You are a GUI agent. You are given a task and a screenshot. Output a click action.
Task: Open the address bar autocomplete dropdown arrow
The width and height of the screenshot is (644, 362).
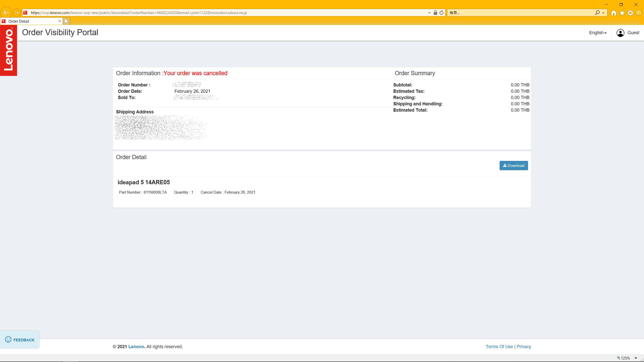pos(429,13)
